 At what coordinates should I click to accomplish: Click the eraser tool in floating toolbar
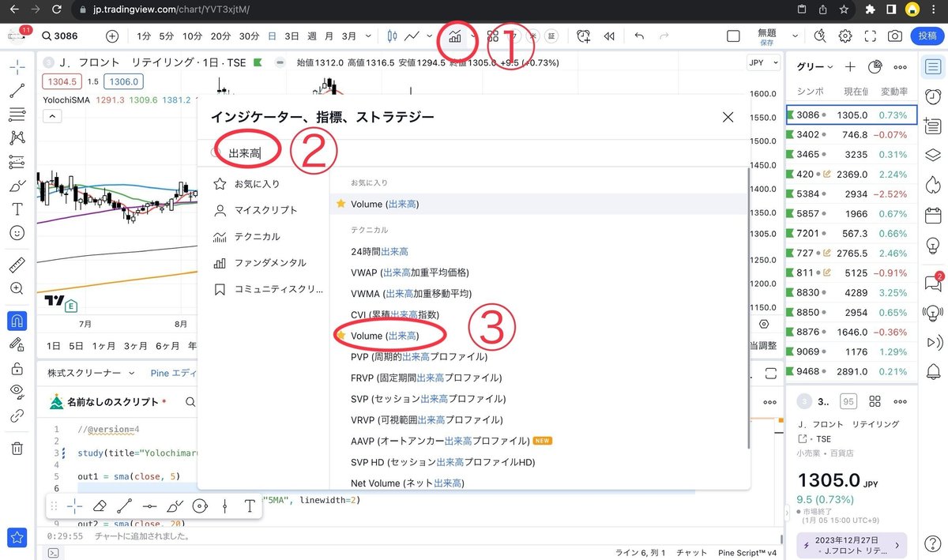coord(100,506)
